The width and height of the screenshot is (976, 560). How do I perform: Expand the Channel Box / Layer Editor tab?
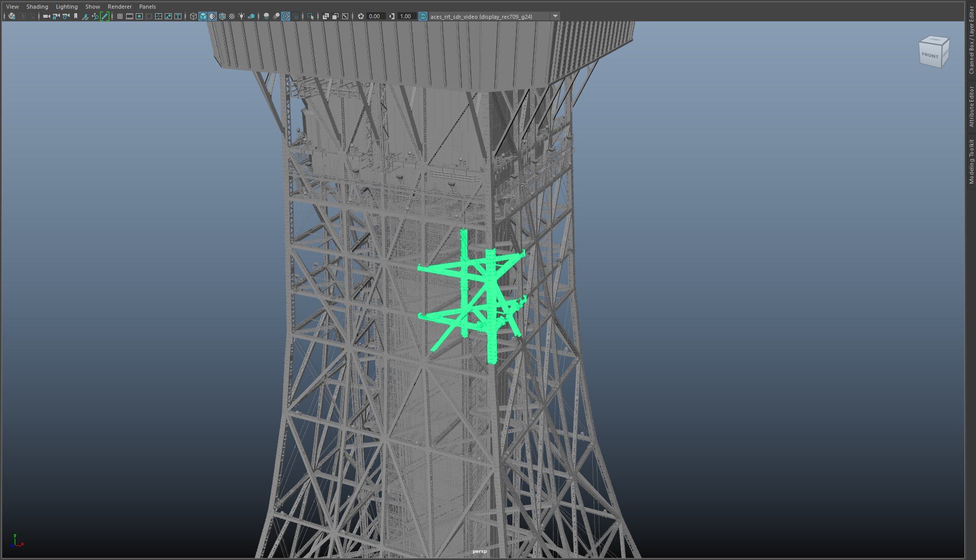(971, 41)
